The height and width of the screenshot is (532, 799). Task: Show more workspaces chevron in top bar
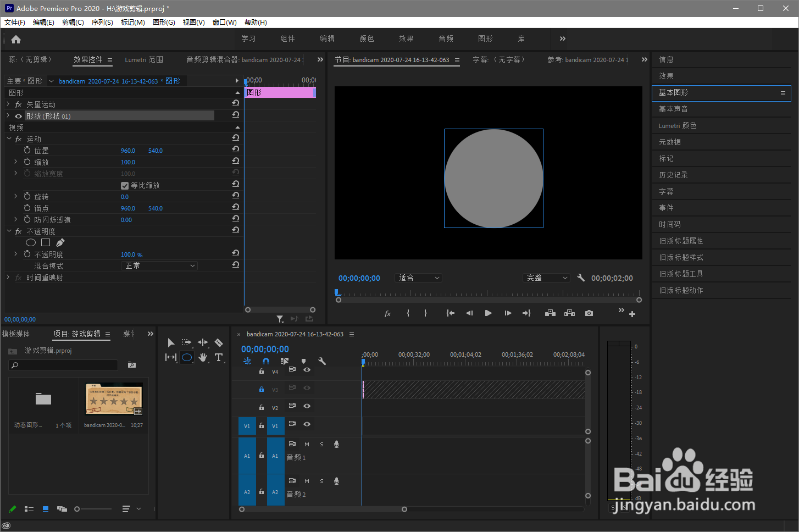[562, 38]
